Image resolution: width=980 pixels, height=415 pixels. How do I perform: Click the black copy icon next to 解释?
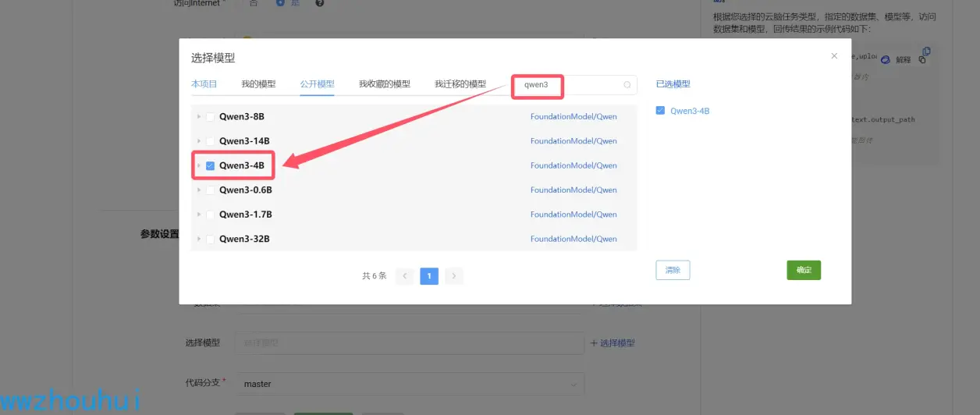pos(922,60)
